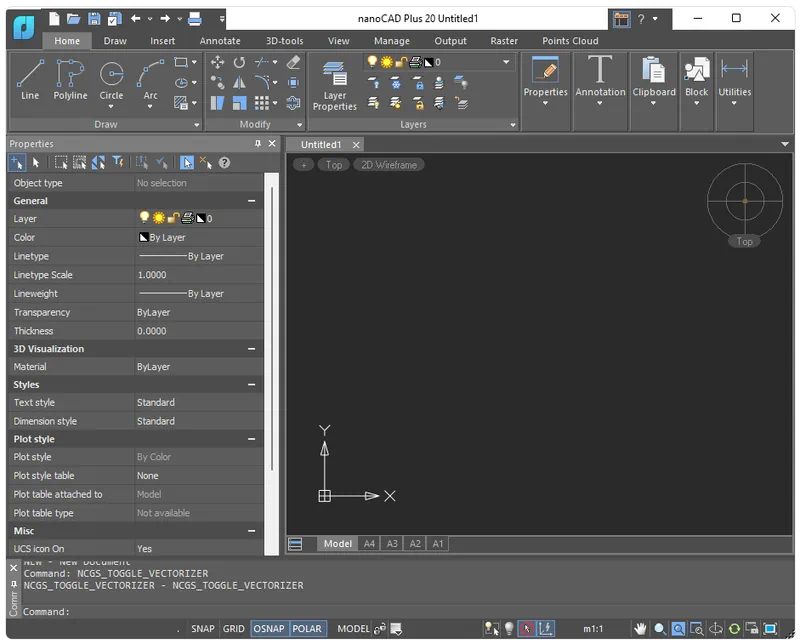Click the Color By Layer swatch

tap(143, 237)
